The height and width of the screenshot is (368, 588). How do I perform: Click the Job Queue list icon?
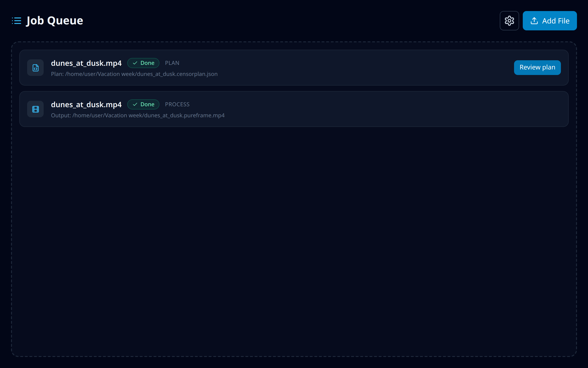pyautogui.click(x=17, y=21)
